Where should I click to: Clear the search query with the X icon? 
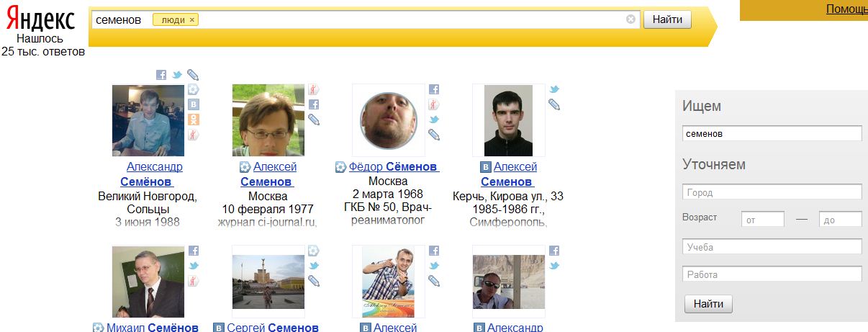[x=631, y=19]
